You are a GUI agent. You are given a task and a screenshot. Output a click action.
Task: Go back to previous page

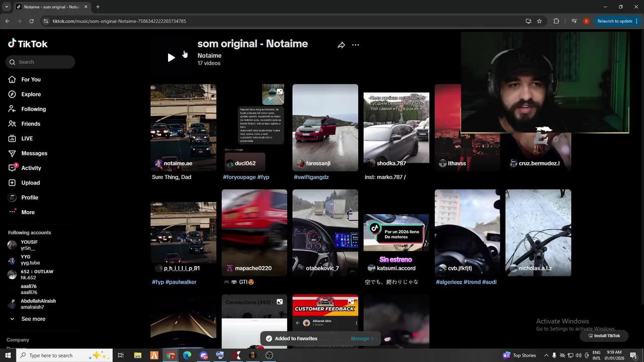[7, 21]
